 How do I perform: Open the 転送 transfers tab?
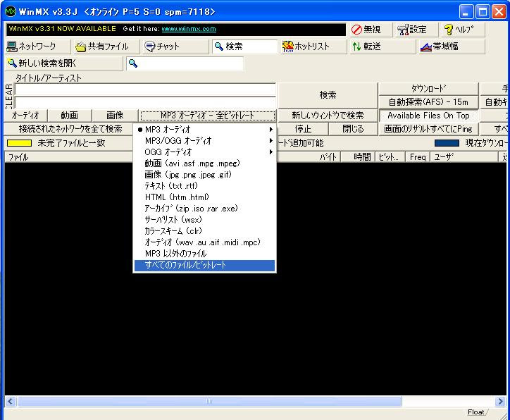point(382,47)
